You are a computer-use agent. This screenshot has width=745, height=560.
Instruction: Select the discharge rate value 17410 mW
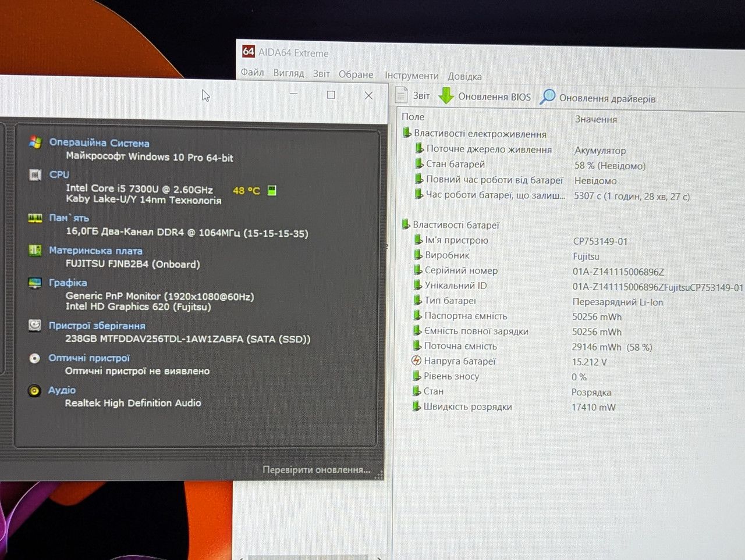coord(593,407)
